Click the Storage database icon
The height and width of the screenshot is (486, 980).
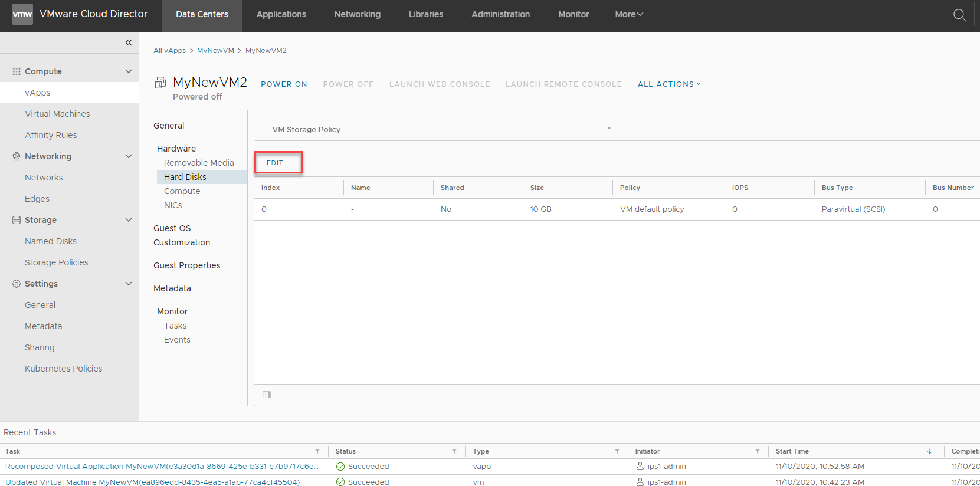point(17,220)
